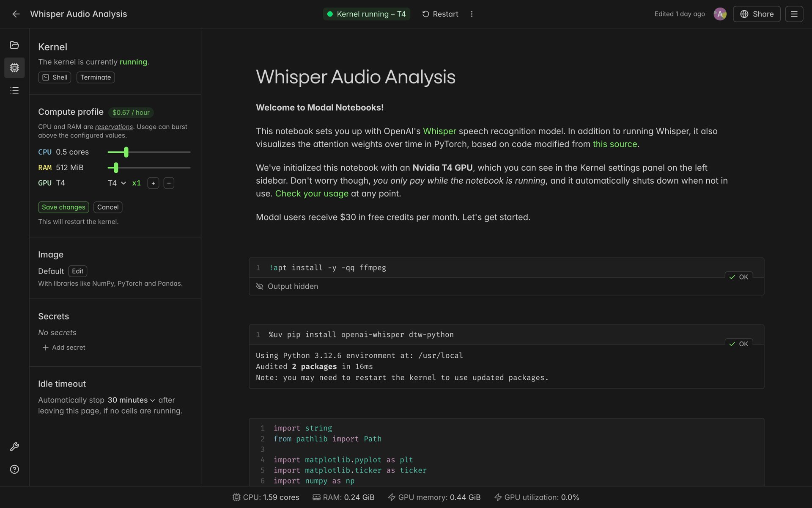Viewport: 812px width, 508px height.
Task: Open the hamburger menu in top right
Action: click(x=794, y=14)
